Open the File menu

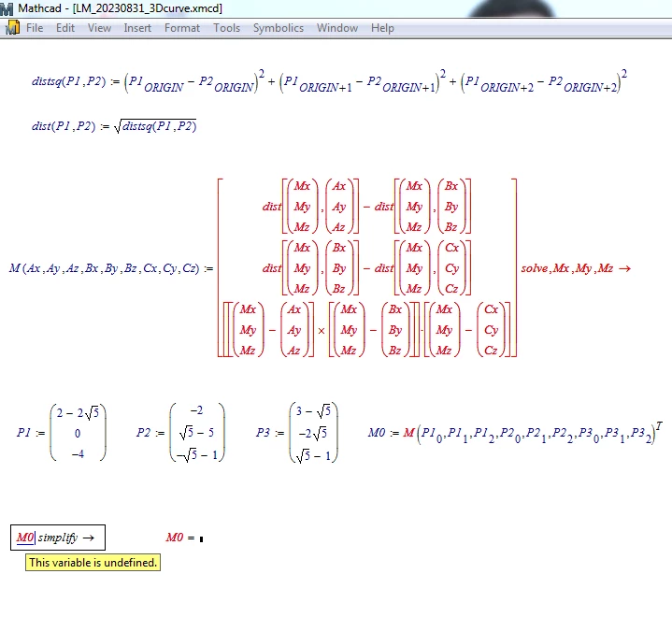(35, 28)
